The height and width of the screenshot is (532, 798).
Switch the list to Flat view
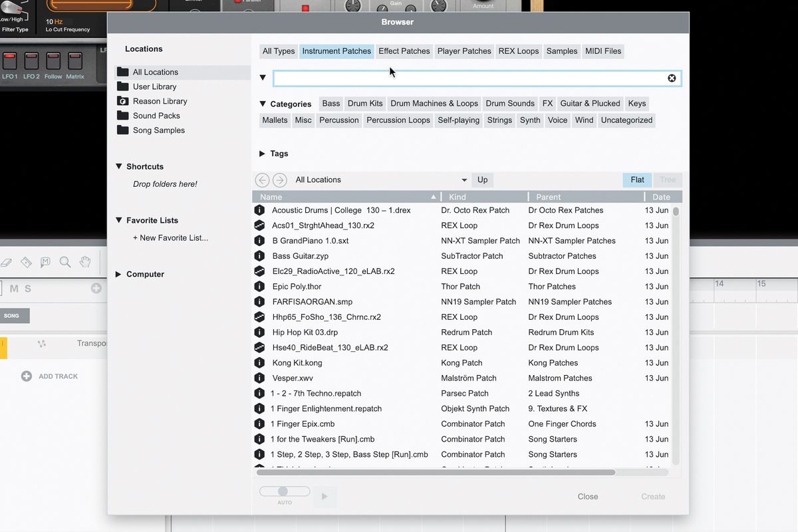tap(637, 180)
